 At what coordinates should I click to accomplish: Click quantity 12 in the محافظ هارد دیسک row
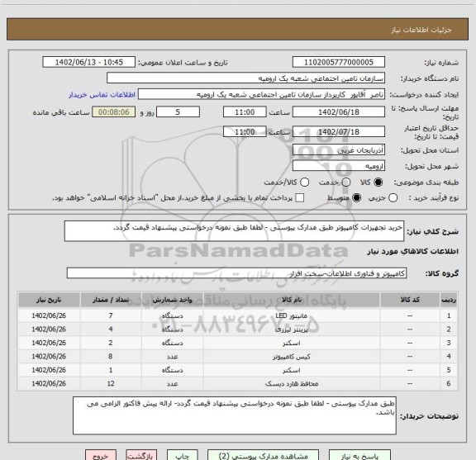pos(111,384)
